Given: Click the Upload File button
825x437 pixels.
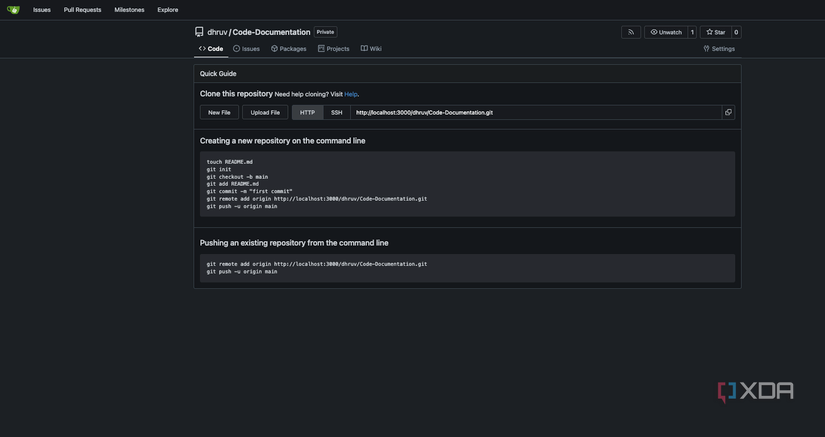Looking at the screenshot, I should pos(265,112).
